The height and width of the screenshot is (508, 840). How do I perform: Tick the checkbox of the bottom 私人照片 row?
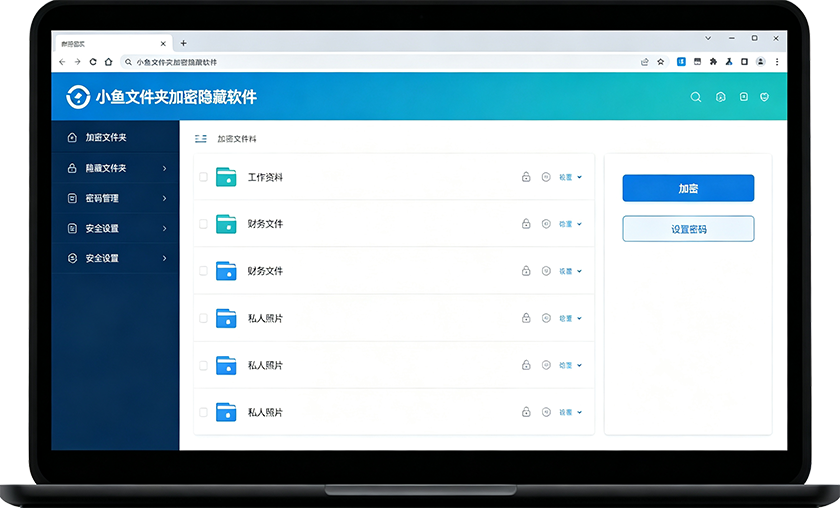[203, 413]
